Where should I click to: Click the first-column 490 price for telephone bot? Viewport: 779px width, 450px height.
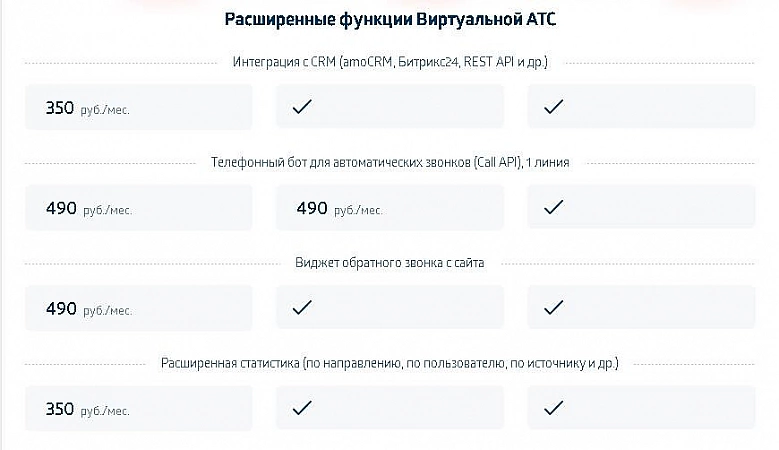(x=61, y=208)
